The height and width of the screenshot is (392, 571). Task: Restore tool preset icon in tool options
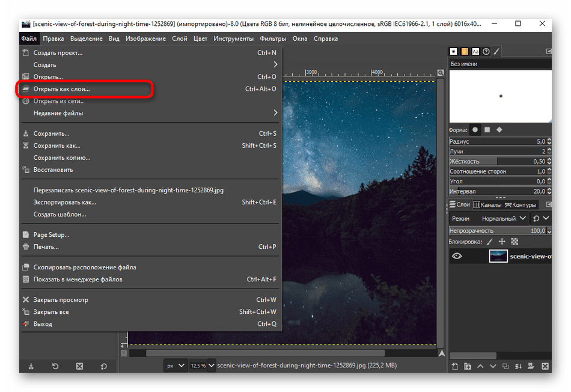[55, 366]
